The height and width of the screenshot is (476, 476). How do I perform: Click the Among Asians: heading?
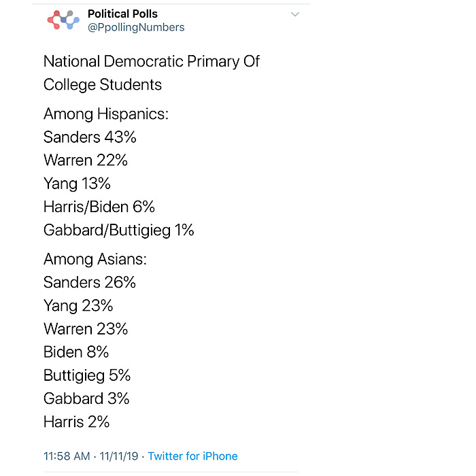(x=95, y=260)
